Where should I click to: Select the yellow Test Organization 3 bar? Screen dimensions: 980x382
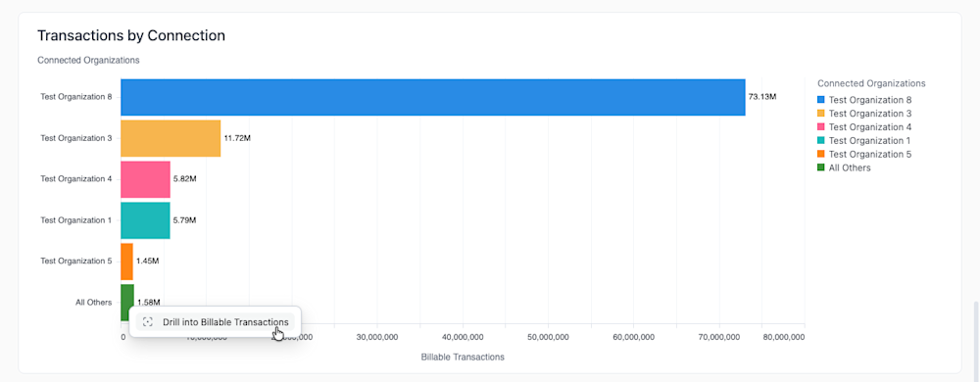(171, 138)
